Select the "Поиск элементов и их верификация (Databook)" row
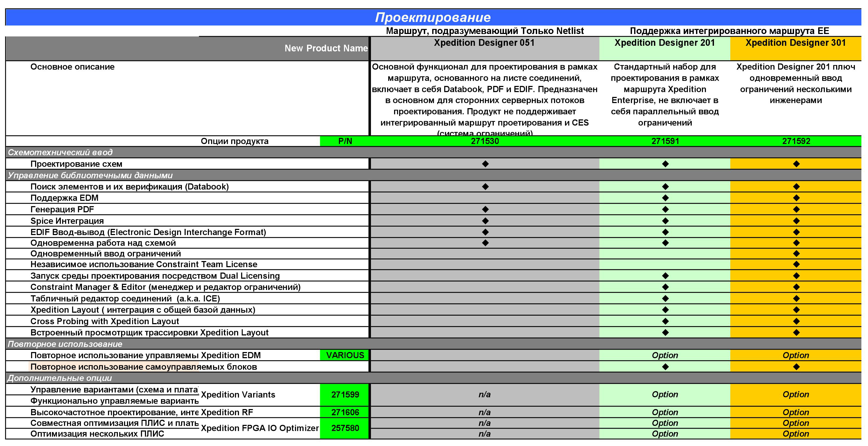 129,187
